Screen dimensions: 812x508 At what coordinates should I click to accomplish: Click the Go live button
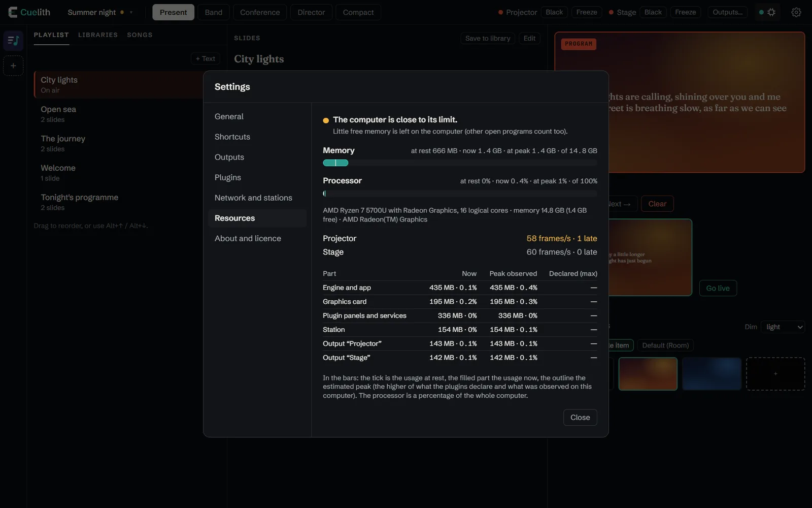point(718,288)
